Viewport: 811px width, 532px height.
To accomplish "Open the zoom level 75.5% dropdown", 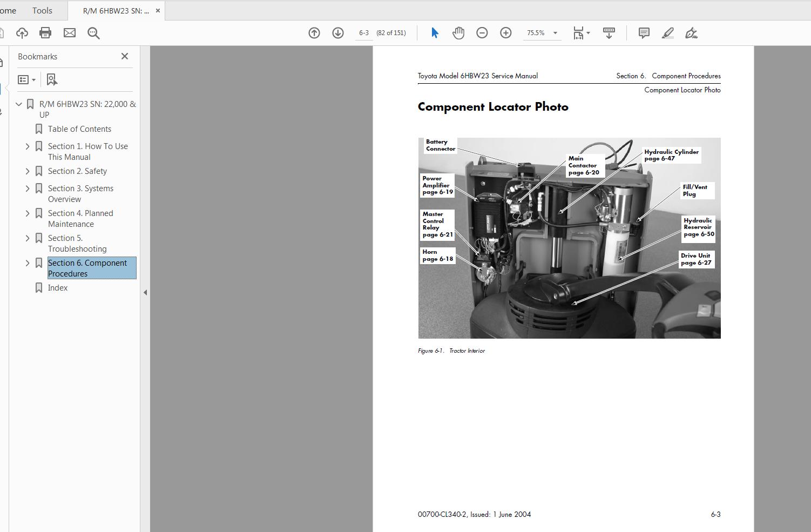I will [x=554, y=32].
